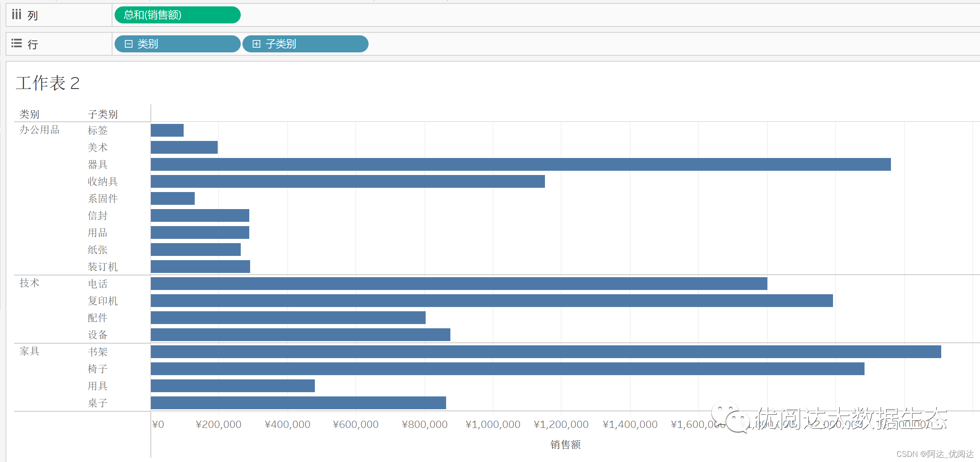980x462 pixels.
Task: Select the 美术 subcategory label
Action: coord(98,147)
